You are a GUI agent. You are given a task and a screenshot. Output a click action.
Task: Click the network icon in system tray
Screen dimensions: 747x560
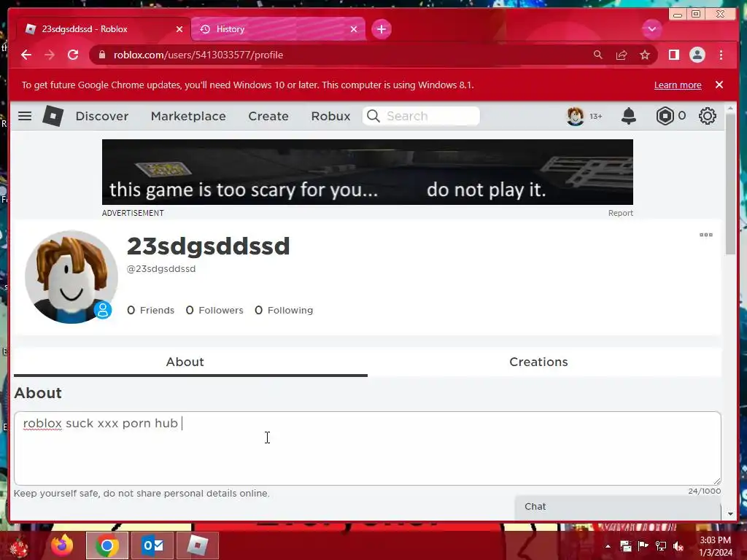pos(660,546)
